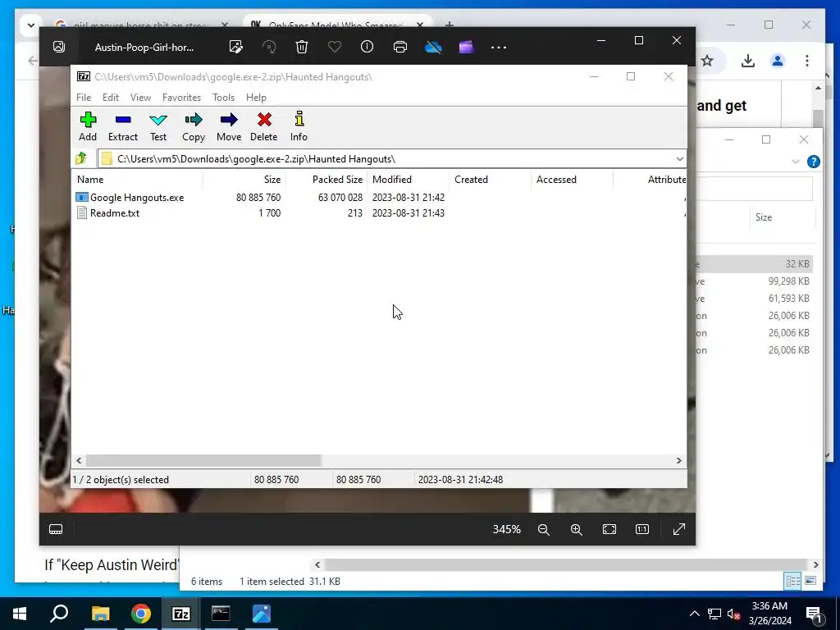The image size is (840, 630).
Task: Click the Copy toolbar icon
Action: coord(194,126)
